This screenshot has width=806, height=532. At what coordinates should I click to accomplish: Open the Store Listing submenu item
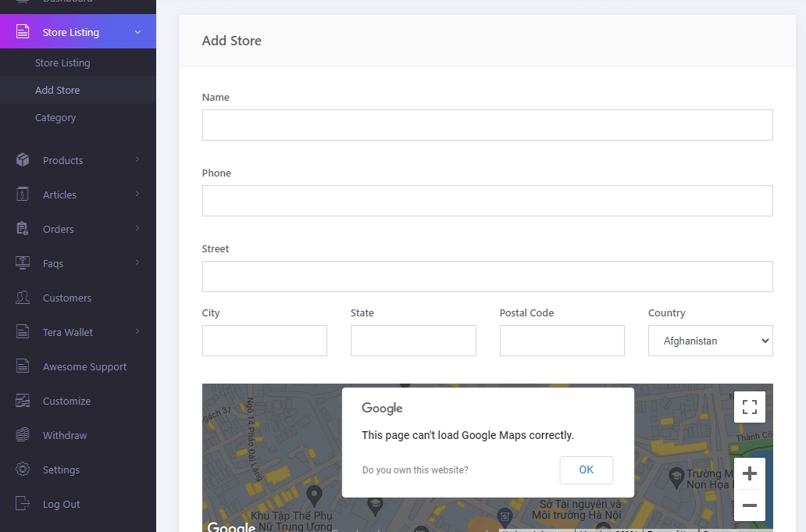[x=62, y=62]
